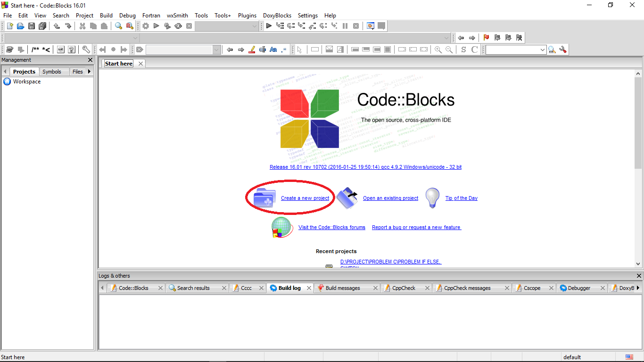Screen dimensions: 644x362
Task: Click the Highlight marker pen icon
Action: point(251,49)
